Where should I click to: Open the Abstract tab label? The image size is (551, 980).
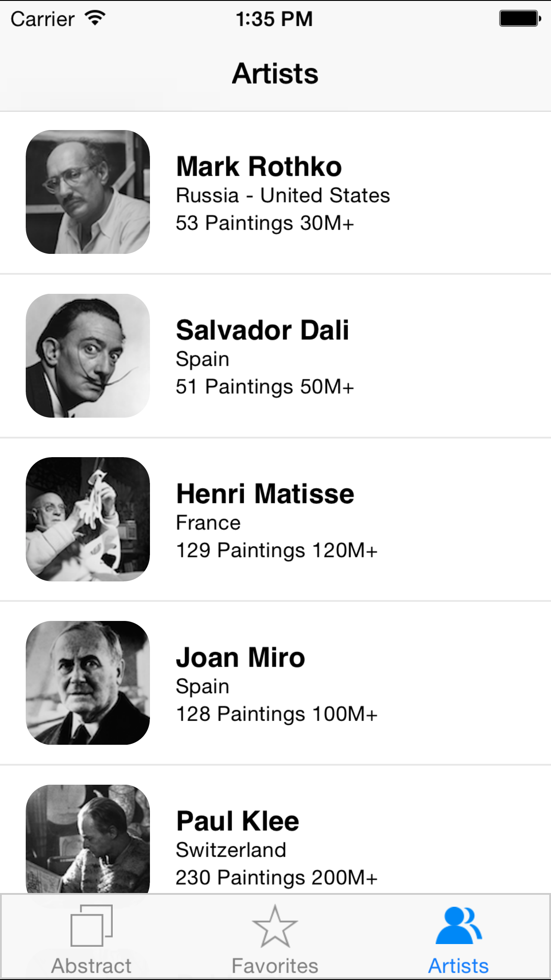tap(92, 966)
